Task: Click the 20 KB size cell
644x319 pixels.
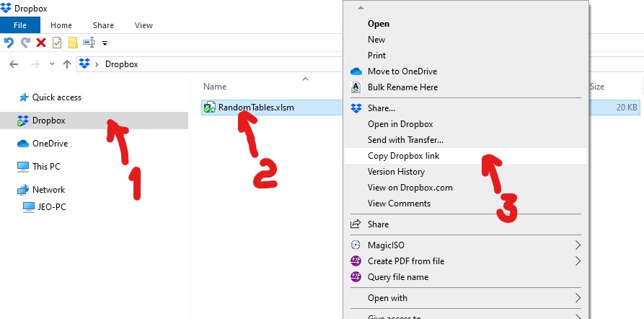Action: (627, 108)
